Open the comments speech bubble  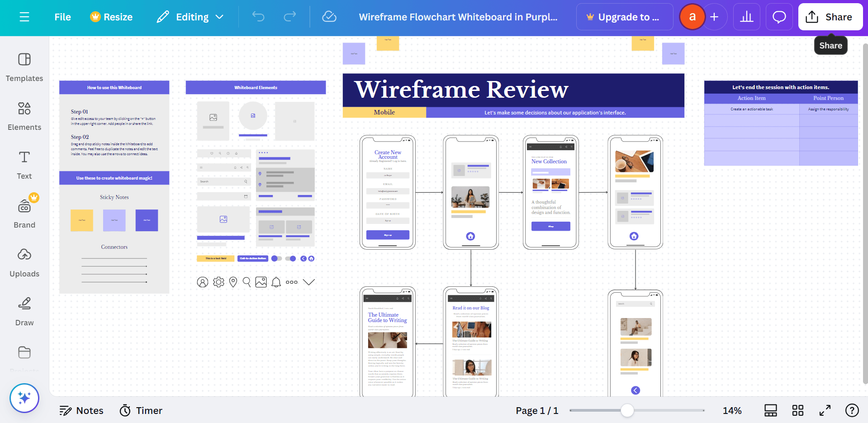pyautogui.click(x=779, y=17)
